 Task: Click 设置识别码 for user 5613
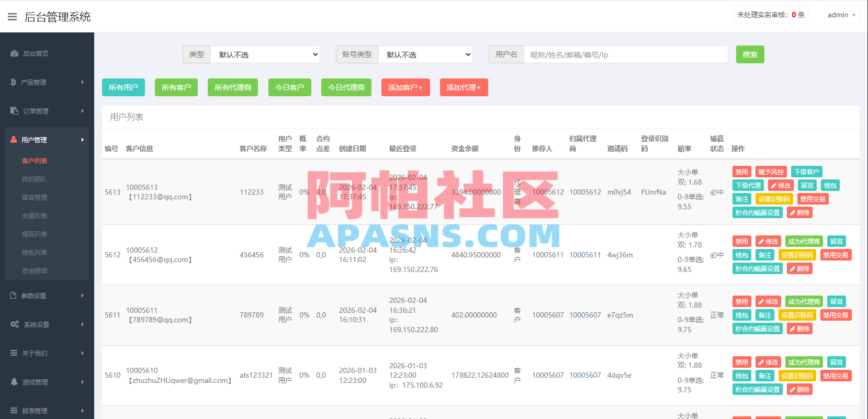774,199
